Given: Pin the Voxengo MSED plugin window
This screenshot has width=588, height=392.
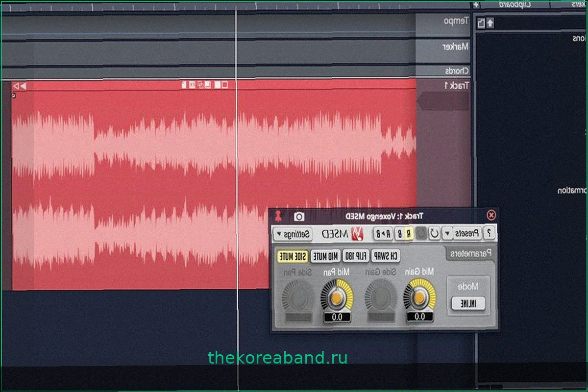Looking at the screenshot, I should coord(278,216).
